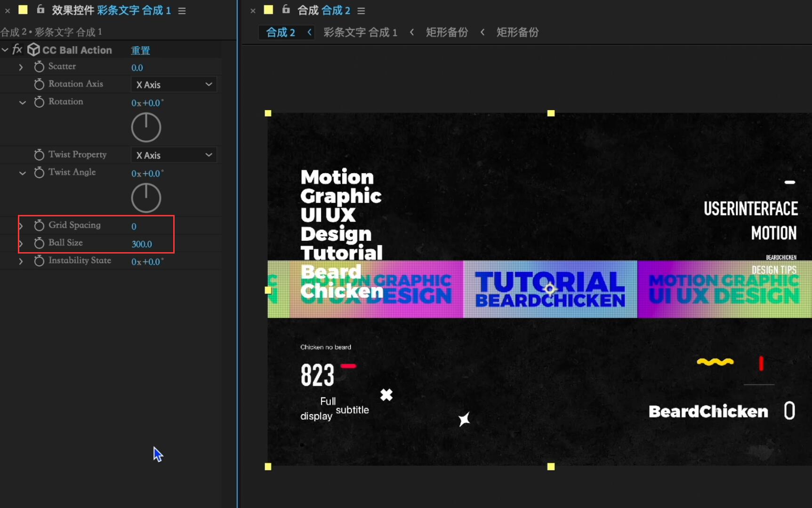
Task: Toggle the Rotation Axis stopwatch icon
Action: coord(39,84)
